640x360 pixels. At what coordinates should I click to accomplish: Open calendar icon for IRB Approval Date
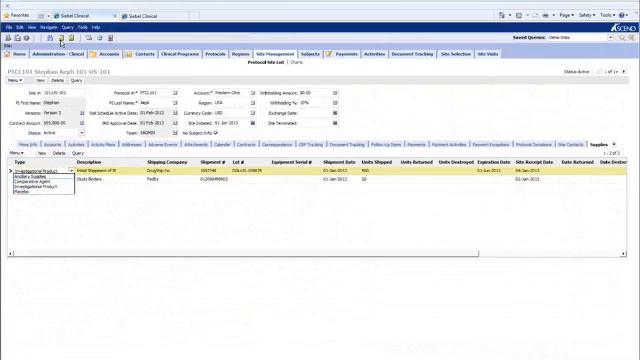(175, 123)
